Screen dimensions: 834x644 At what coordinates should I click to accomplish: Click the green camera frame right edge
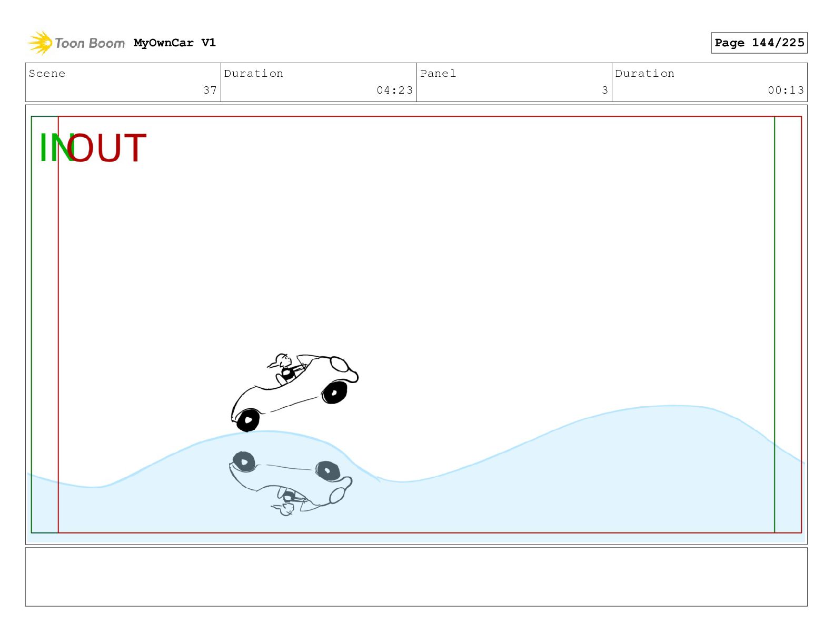tap(775, 325)
